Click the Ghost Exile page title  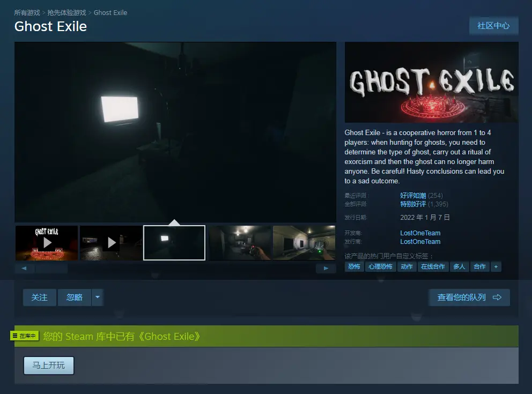(x=50, y=26)
